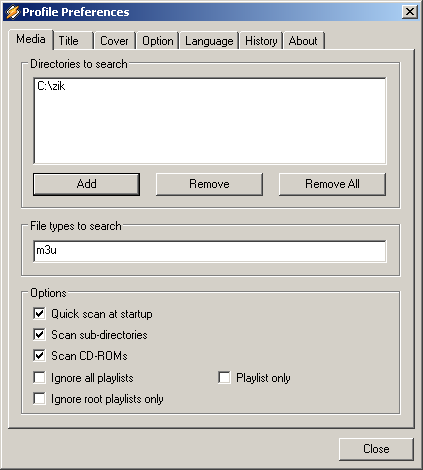This screenshot has height=470, width=423.
Task: Click the Remove All button
Action: [x=332, y=184]
